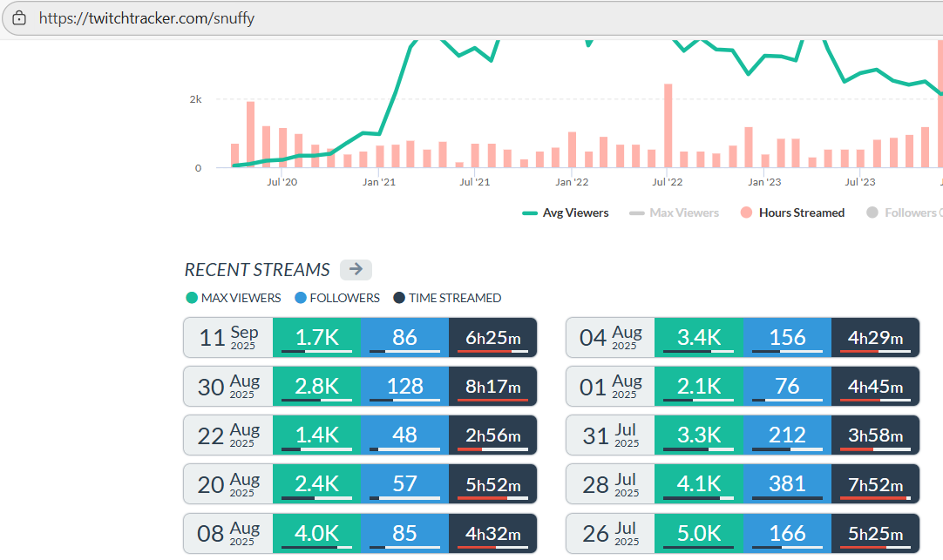The image size is (943, 560).
Task: Click the 2h56m time streamed cell
Action: 492,435
